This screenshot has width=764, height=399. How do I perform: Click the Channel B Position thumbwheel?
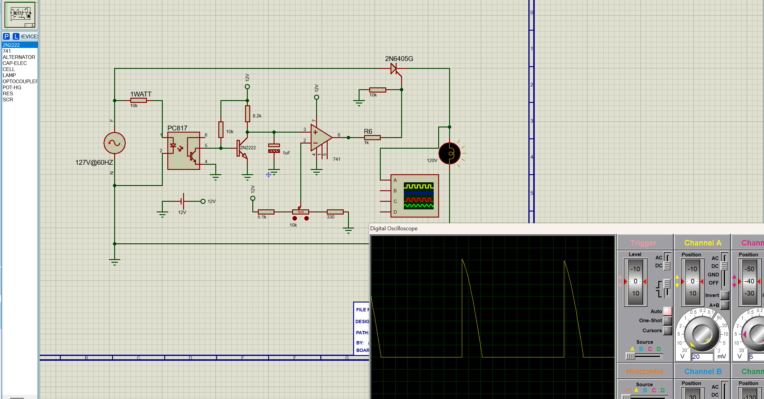coord(692,394)
